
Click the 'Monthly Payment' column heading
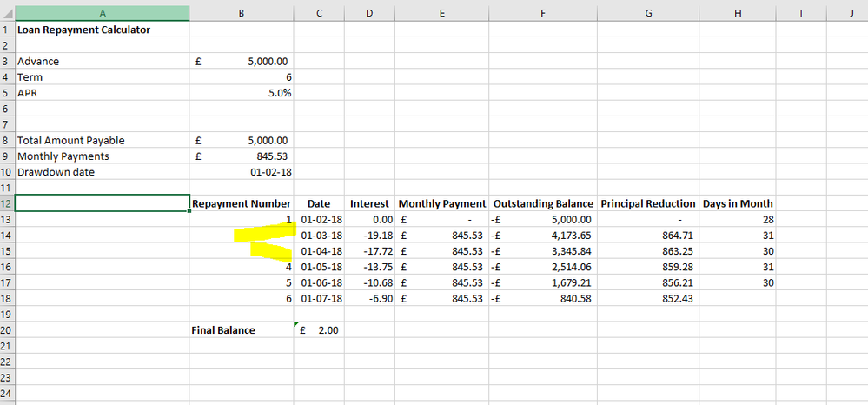coord(441,203)
